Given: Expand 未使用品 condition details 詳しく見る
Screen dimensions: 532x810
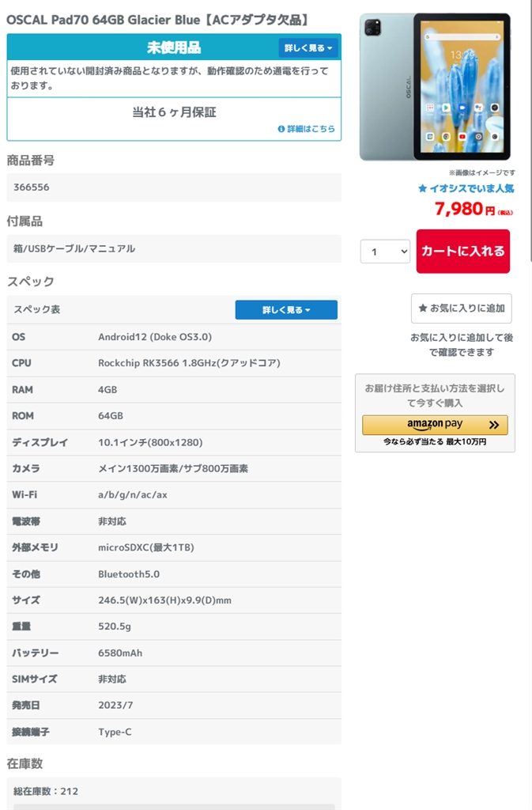Looking at the screenshot, I should click(x=308, y=48).
